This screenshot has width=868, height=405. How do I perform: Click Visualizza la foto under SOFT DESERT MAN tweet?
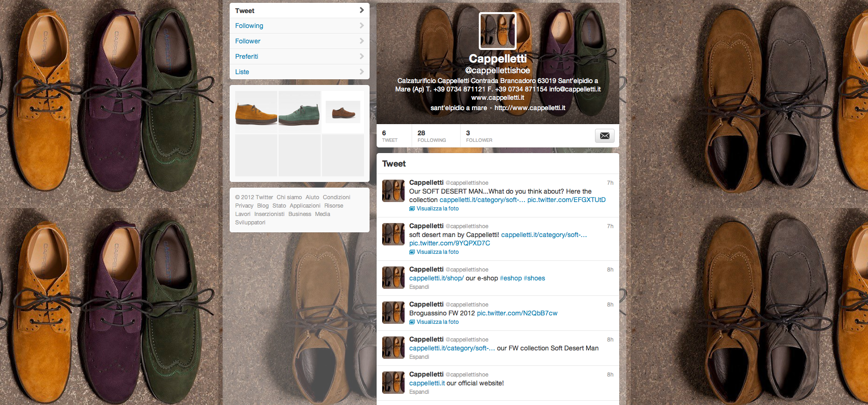click(437, 209)
